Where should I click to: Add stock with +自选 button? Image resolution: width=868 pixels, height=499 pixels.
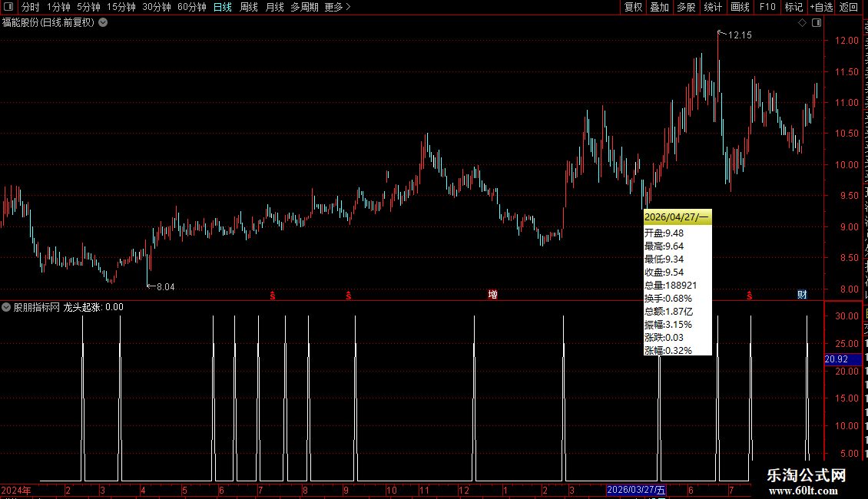pos(821,7)
